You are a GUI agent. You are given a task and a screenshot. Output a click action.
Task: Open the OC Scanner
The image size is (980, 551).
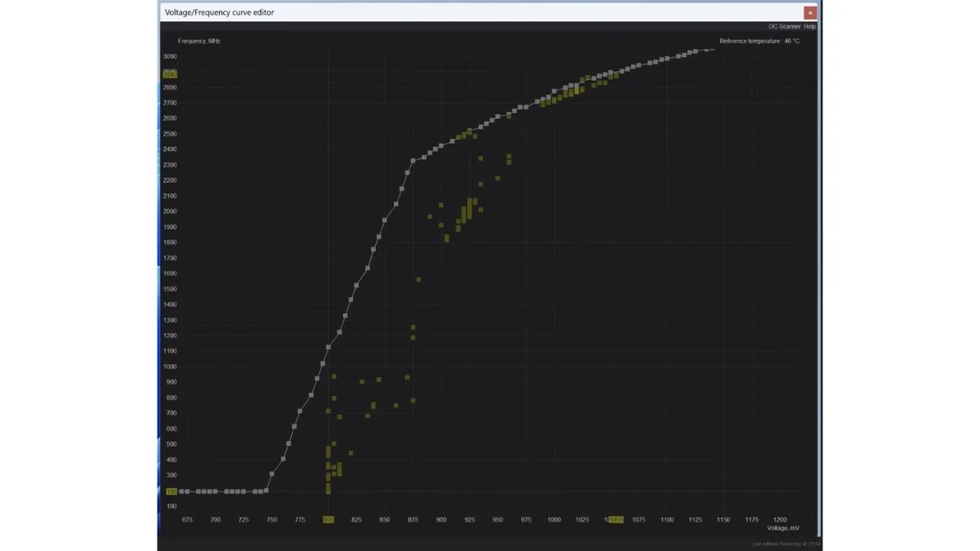(x=785, y=26)
